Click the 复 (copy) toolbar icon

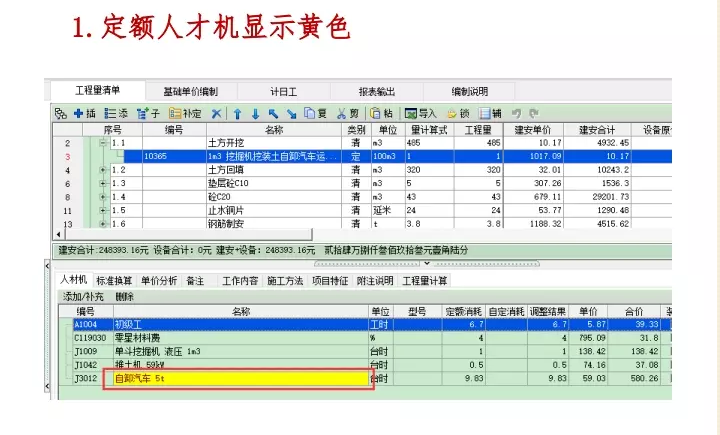tap(316, 114)
